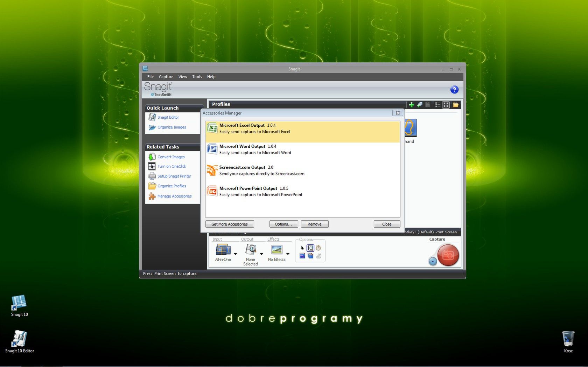Screen dimensions: 588x367
Task: Click the grayed Save Profile floppy icon
Action: point(428,105)
